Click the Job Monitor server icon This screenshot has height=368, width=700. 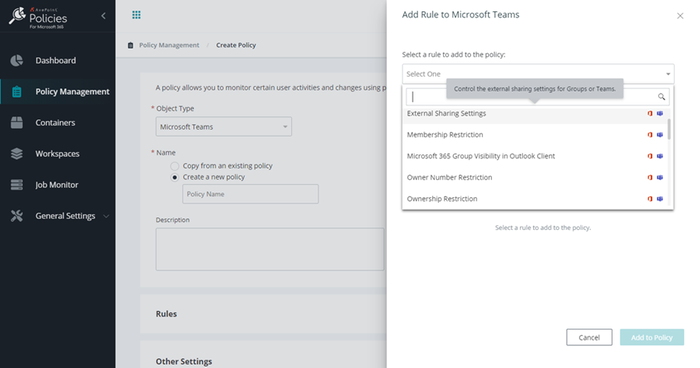point(17,184)
